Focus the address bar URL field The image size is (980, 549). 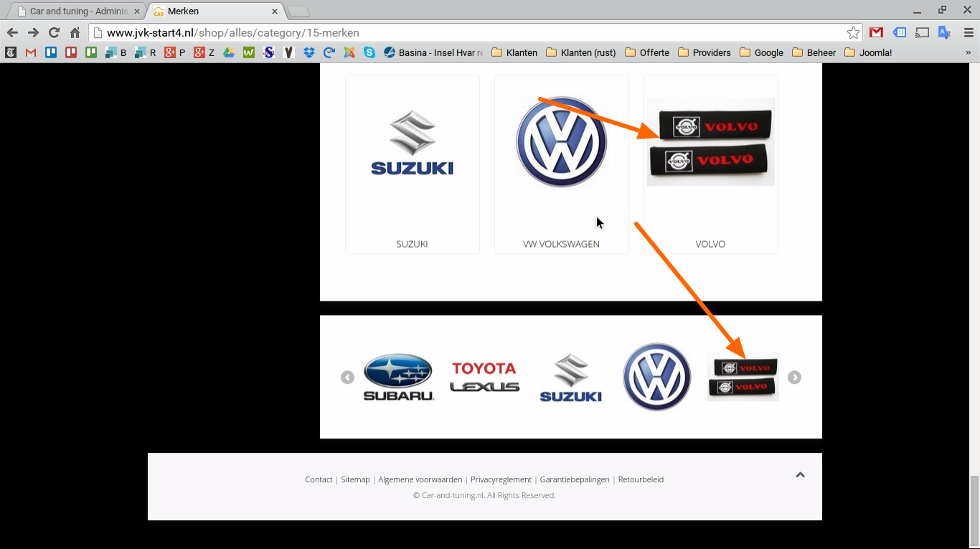(473, 32)
